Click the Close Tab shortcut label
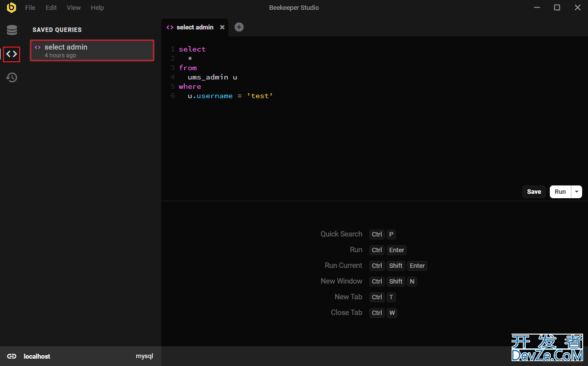Screen dimensions: 588x366 click(x=346, y=313)
